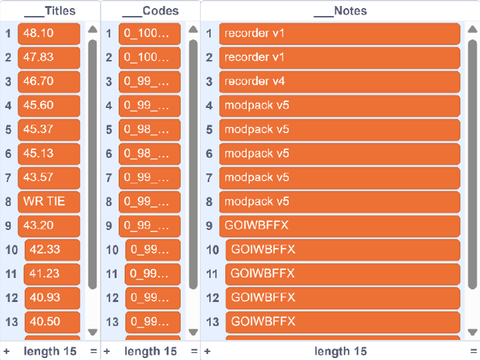Click the Notes list scrollbar thumb
480x360 pixels.
coord(472,164)
